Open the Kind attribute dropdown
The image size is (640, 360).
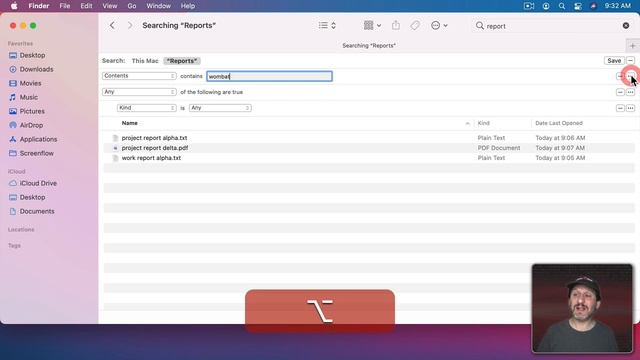coord(147,108)
